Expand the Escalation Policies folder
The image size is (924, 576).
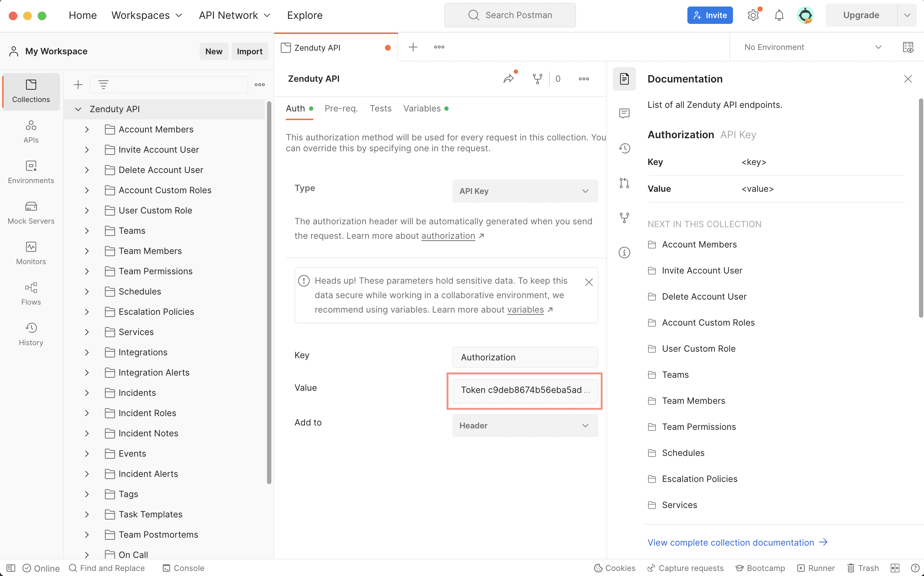[86, 311]
